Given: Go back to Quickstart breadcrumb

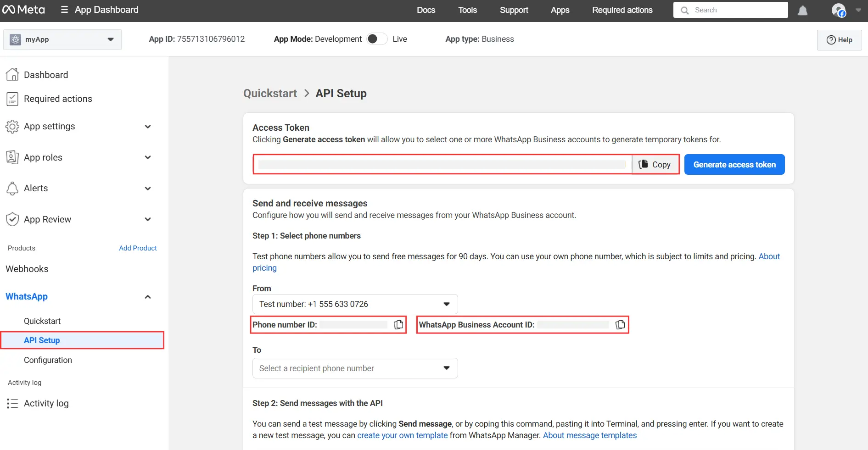Looking at the screenshot, I should pyautogui.click(x=270, y=94).
